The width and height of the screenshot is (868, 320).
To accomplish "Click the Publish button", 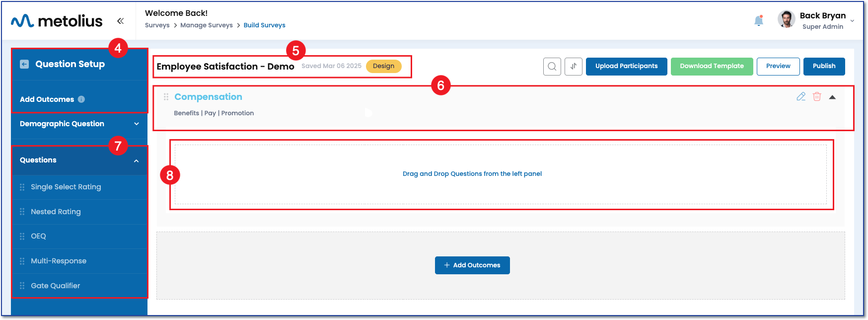I will [x=824, y=67].
